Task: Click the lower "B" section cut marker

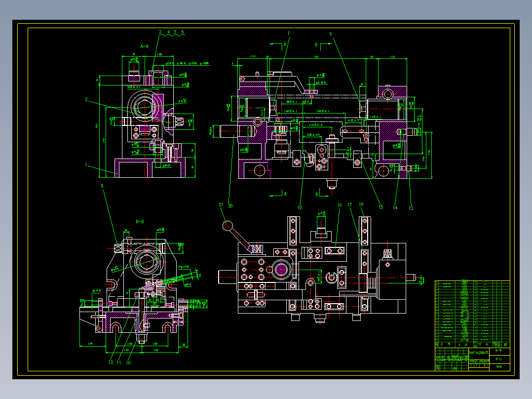Action: [x=317, y=194]
